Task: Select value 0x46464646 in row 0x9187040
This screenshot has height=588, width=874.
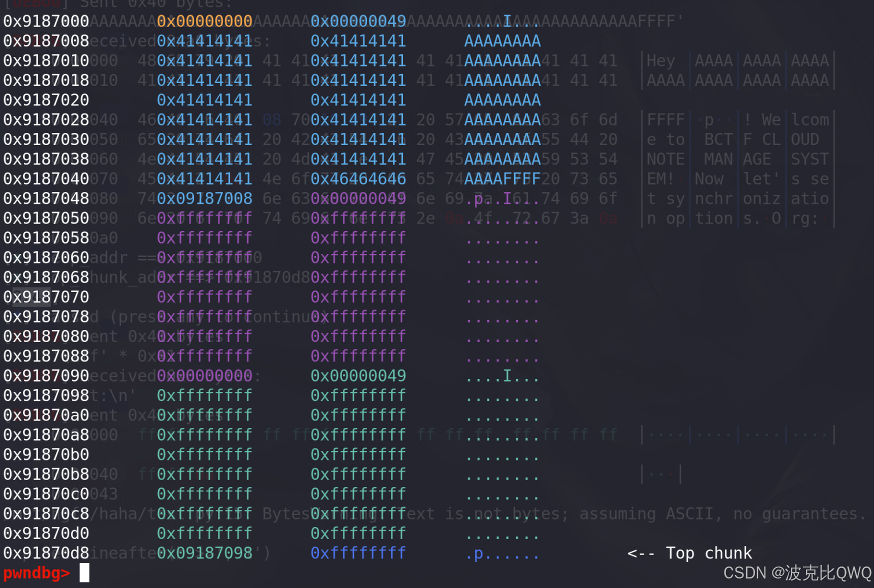Action: pyautogui.click(x=358, y=178)
